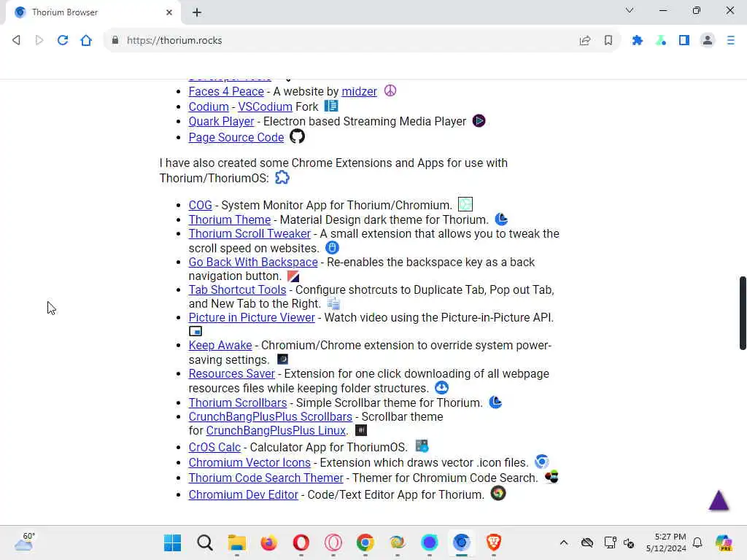Viewport: 747px width, 560px height.
Task: Open the Picture in Picture Viewer link
Action: 252,318
